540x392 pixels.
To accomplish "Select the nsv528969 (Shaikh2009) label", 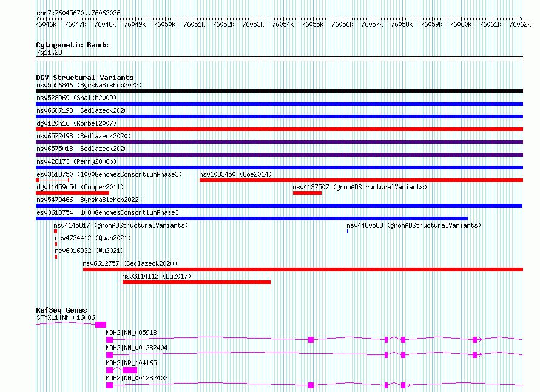I will point(76,98).
